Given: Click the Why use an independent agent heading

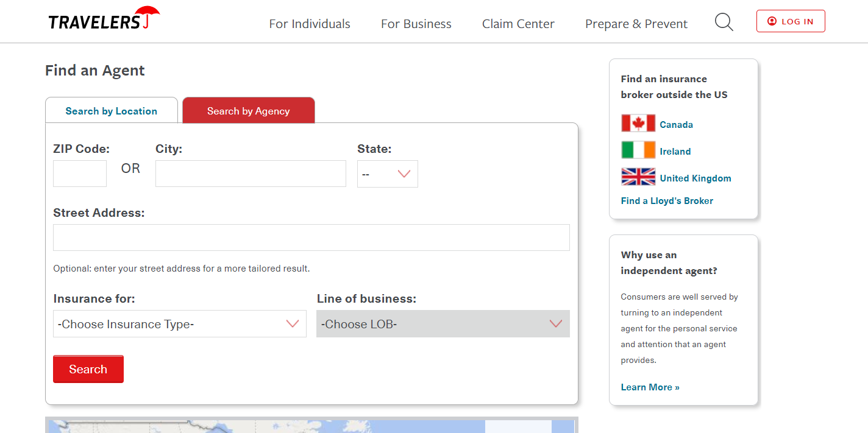Looking at the screenshot, I should [x=669, y=262].
